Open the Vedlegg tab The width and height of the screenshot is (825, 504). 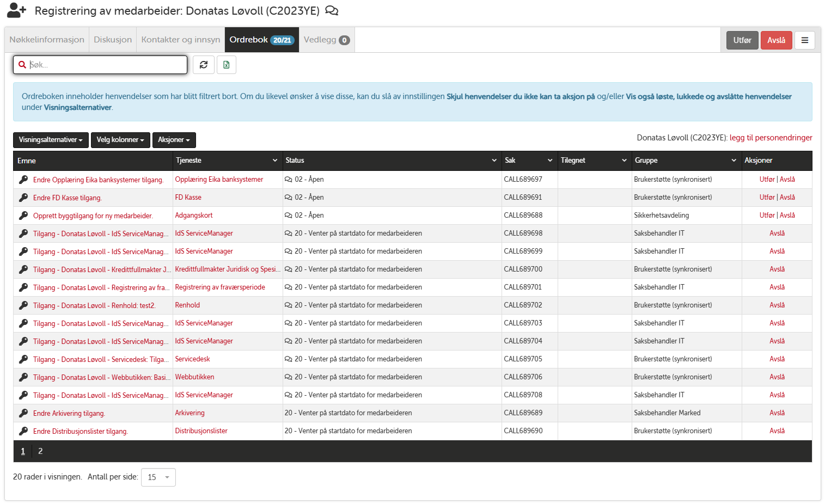pos(326,40)
